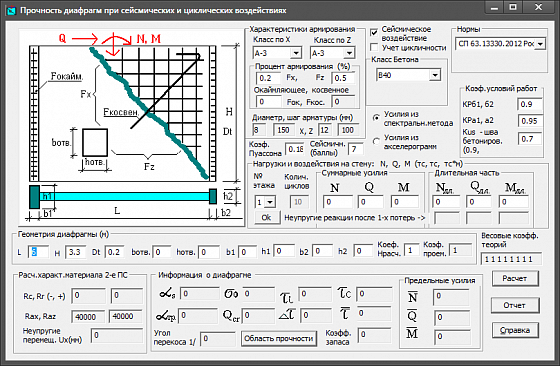
Task: Expand the Класс по Z dropdown
Action: [x=349, y=53]
